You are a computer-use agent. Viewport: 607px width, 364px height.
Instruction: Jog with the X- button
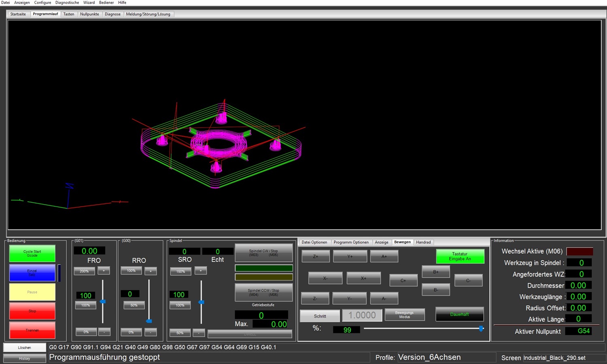tap(325, 278)
